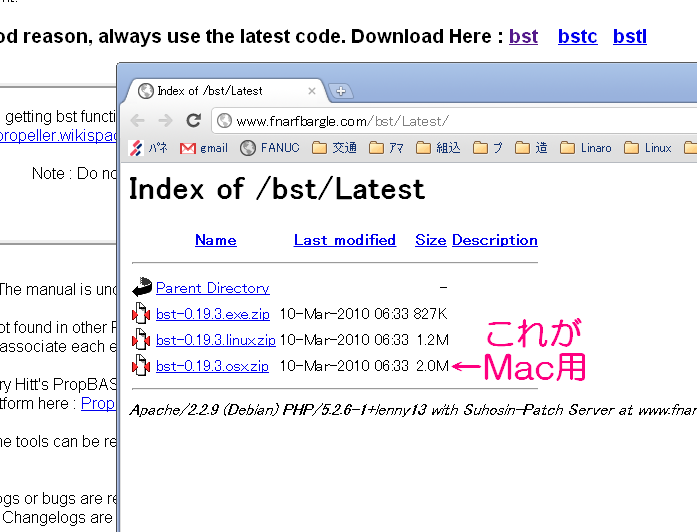Click the bstc download link in background page
This screenshot has height=532, width=697.
pos(577,37)
